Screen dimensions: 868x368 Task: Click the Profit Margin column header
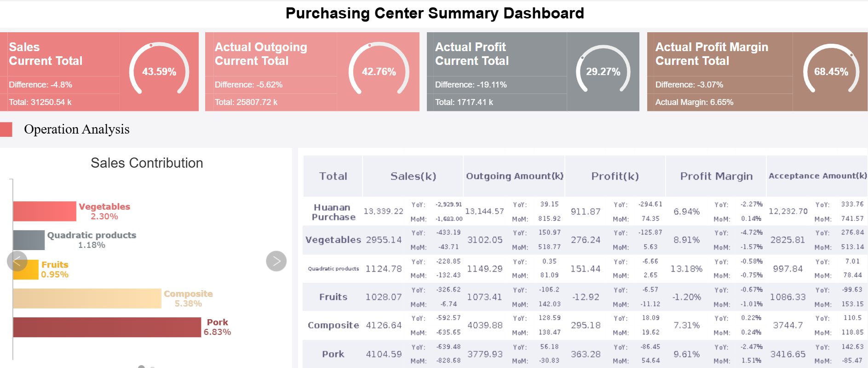coord(716,176)
